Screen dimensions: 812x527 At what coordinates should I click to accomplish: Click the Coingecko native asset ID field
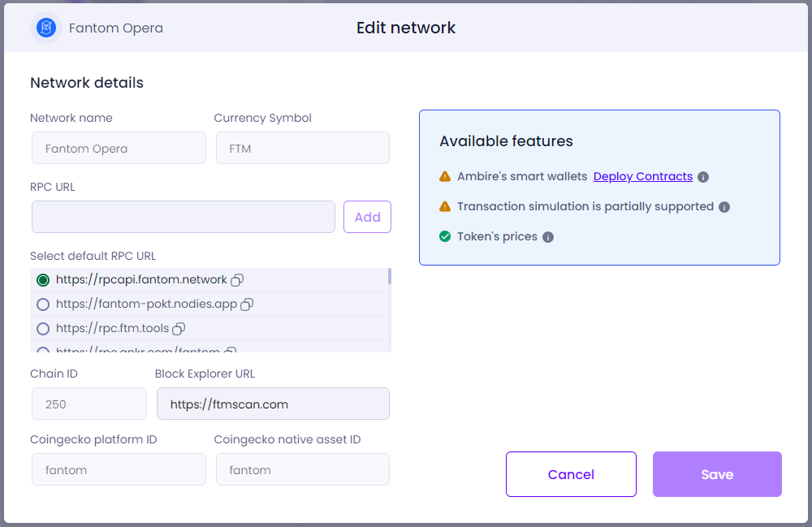tap(302, 469)
